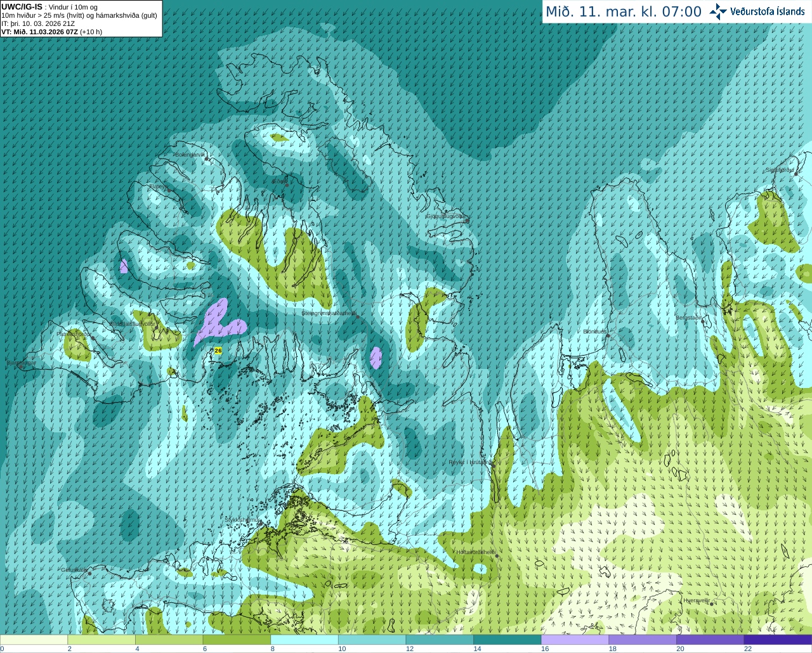
Task: Select the 12–14 m/s teal legend swatch
Action: pyautogui.click(x=440, y=640)
